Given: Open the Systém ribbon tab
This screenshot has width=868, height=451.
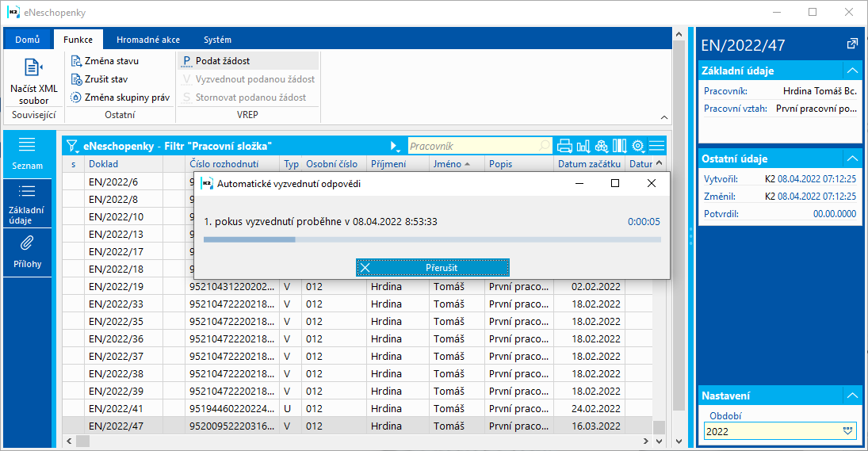Looking at the screenshot, I should (217, 40).
